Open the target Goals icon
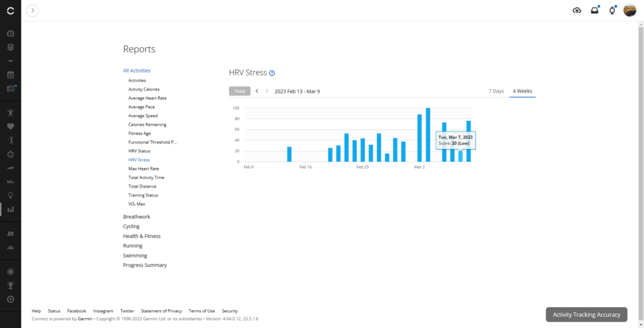 click(x=11, y=299)
